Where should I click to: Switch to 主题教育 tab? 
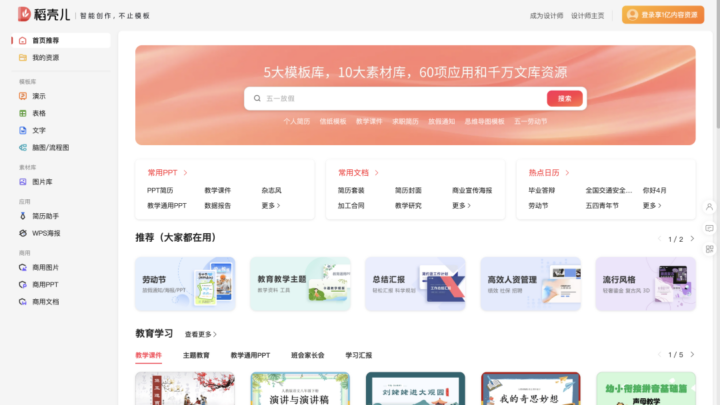[x=196, y=355]
